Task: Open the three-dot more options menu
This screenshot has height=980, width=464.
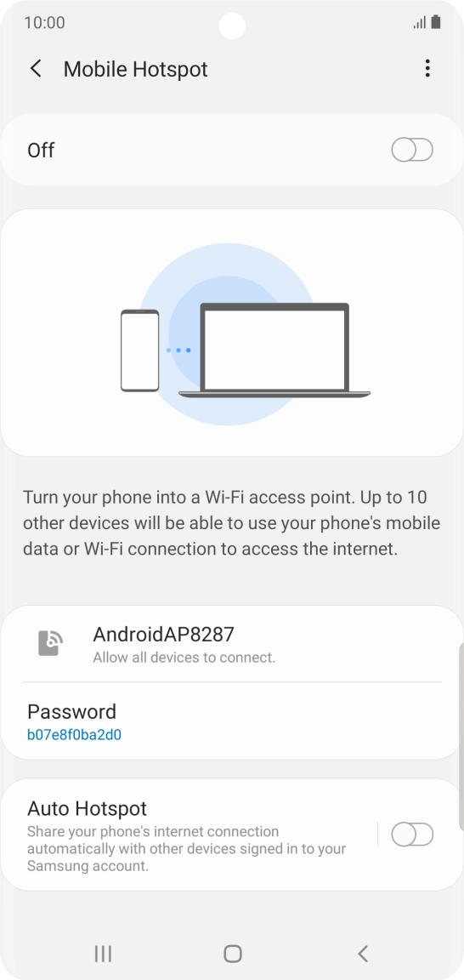Action: [x=427, y=69]
